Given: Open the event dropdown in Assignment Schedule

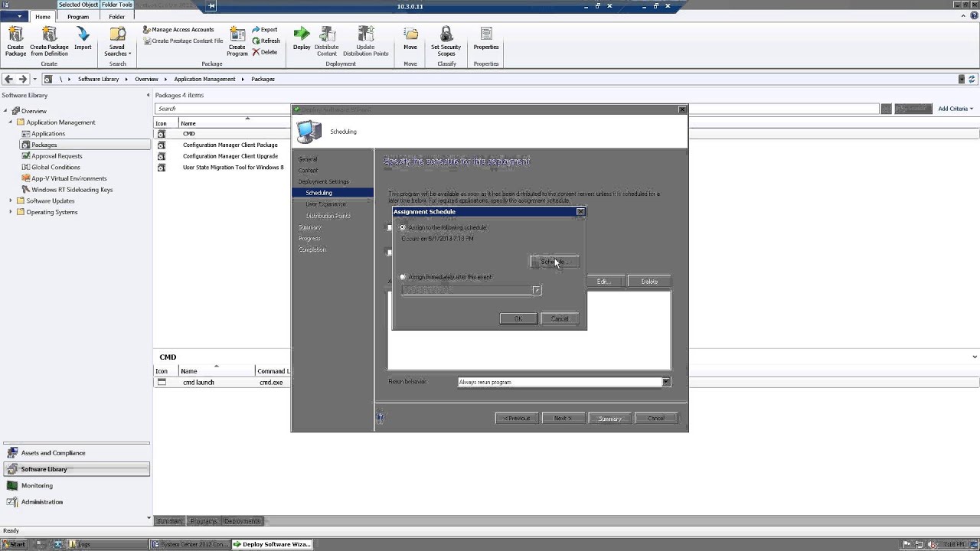Looking at the screenshot, I should pos(536,290).
